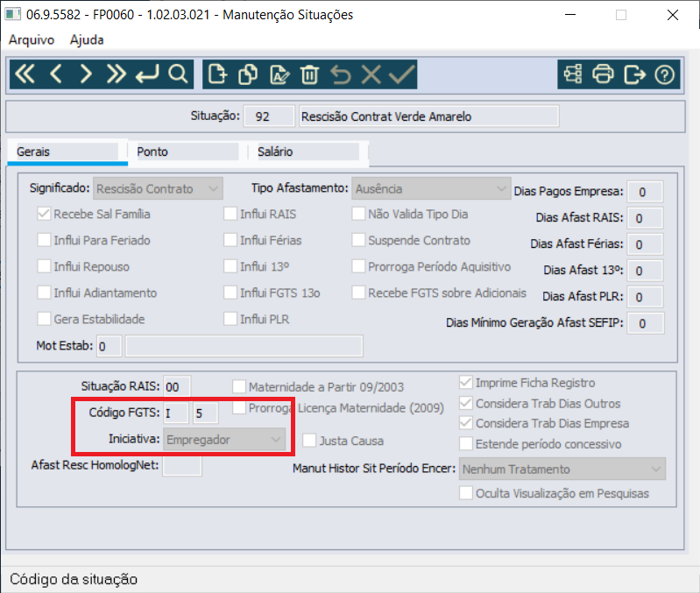Image resolution: width=700 pixels, height=593 pixels.
Task: Check Maternidade a Partir 09/2003
Action: pos(239,386)
